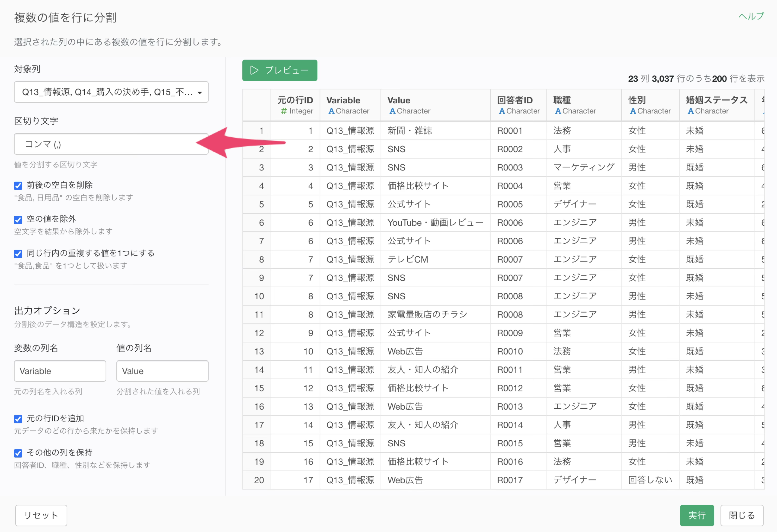Image resolution: width=777 pixels, height=532 pixels.
Task: Select the 友人・知人の紹介 cell in R0011 row
Action: 435,370
